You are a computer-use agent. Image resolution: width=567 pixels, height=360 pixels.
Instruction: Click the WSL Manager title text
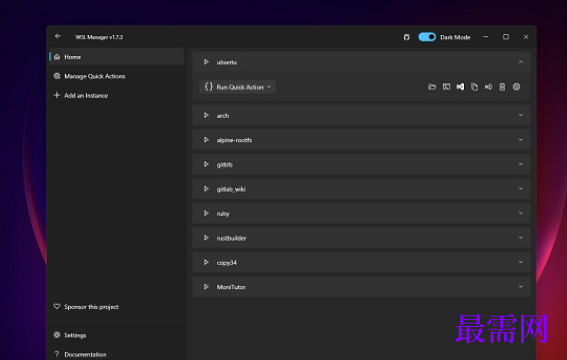(99, 37)
